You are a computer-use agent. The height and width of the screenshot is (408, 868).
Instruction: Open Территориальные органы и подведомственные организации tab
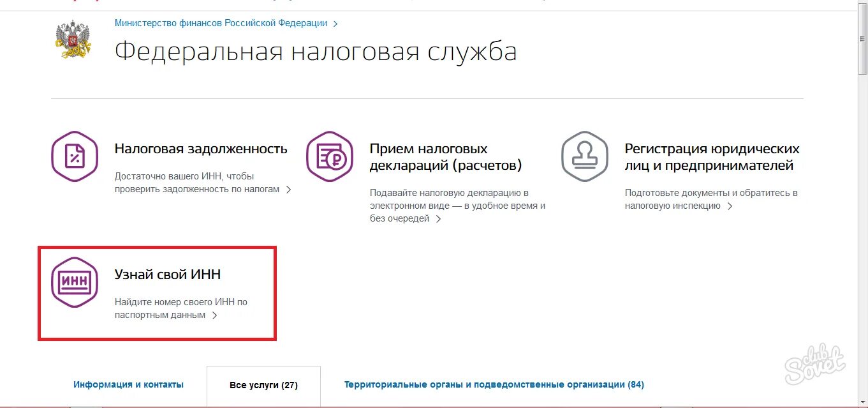[x=494, y=384]
